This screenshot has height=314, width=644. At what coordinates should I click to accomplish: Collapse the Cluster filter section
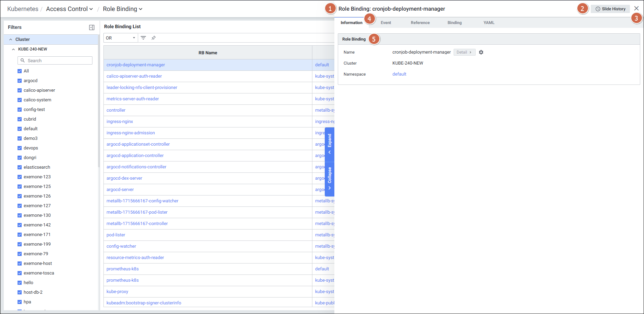pos(11,40)
